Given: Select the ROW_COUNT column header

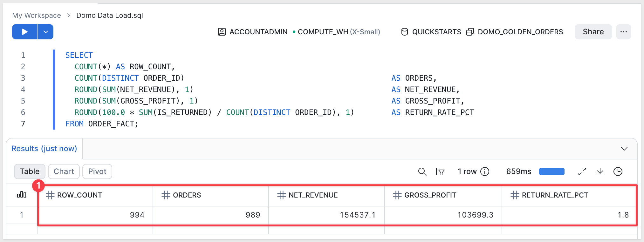Looking at the screenshot, I should pyautogui.click(x=95, y=195).
